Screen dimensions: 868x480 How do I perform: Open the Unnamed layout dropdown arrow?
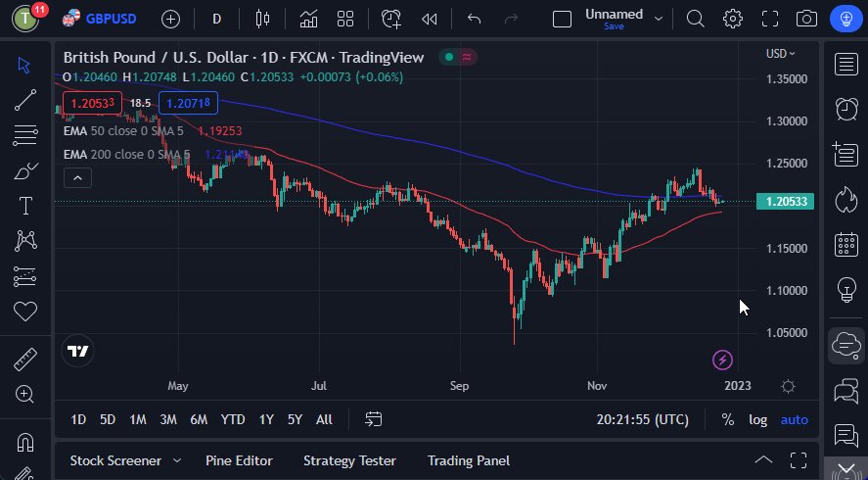[659, 19]
